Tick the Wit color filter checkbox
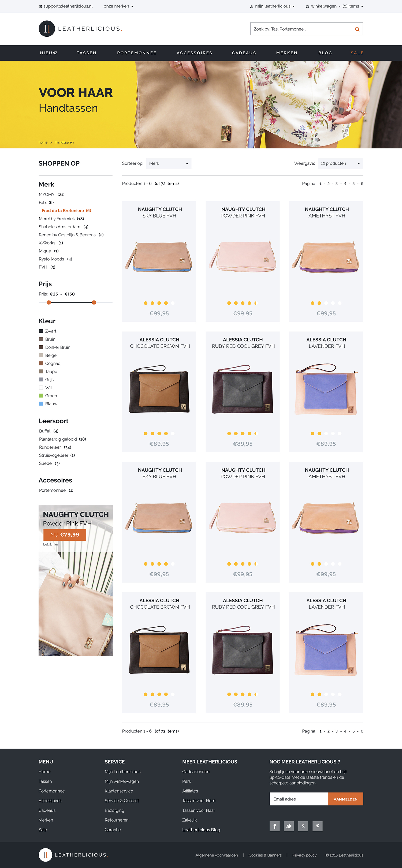Viewport: 402px width, 868px height. [41, 388]
